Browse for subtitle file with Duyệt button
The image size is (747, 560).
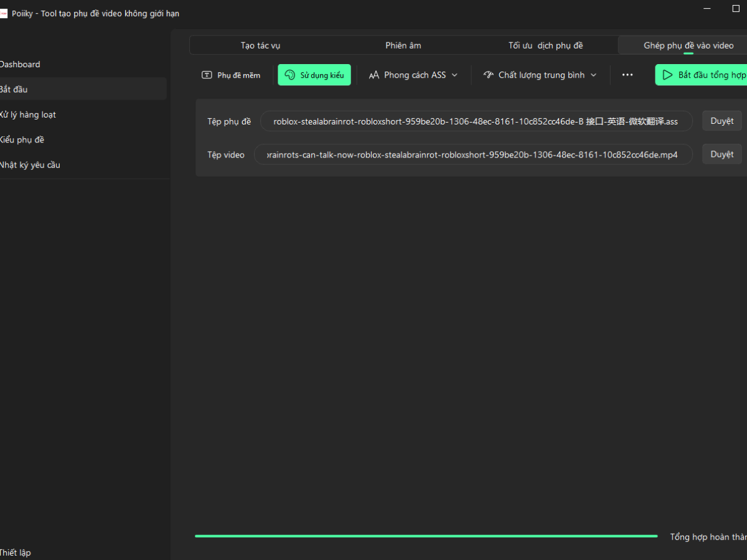pos(721,121)
